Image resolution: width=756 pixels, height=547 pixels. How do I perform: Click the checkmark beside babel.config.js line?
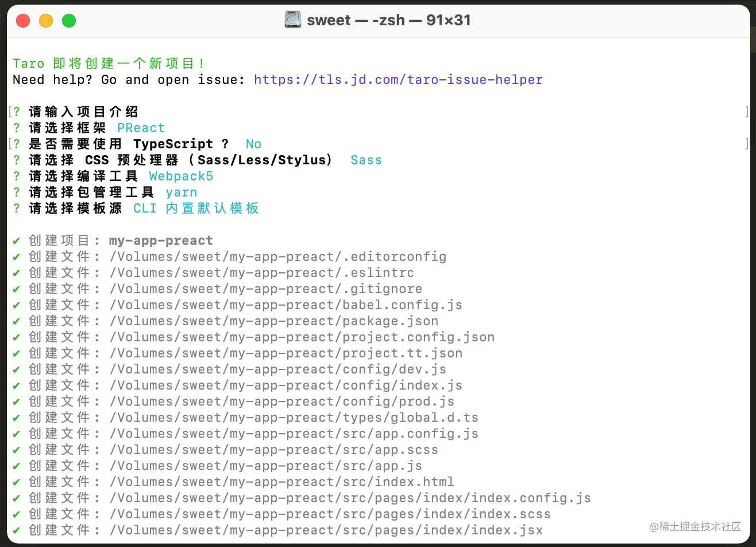17,305
